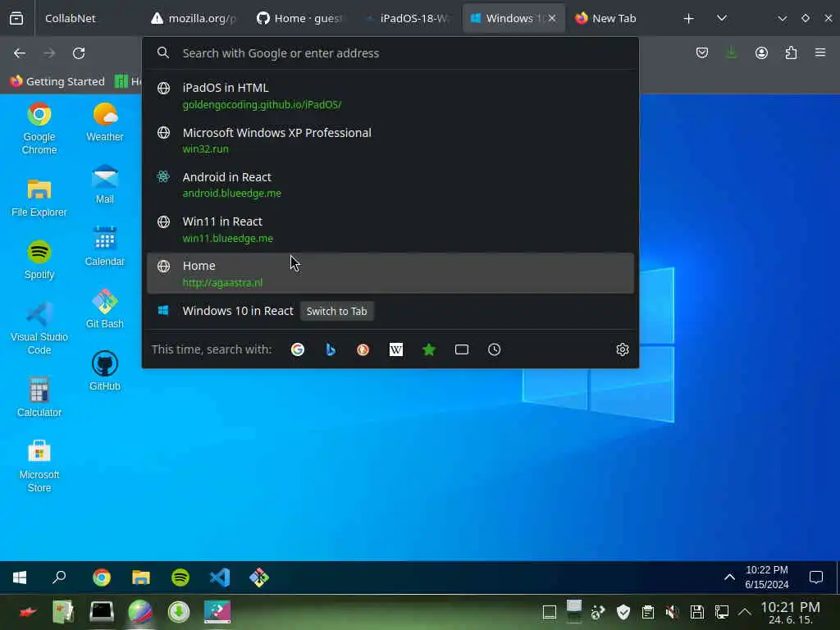
Task: Search this time with Wikipedia
Action: tap(396, 349)
